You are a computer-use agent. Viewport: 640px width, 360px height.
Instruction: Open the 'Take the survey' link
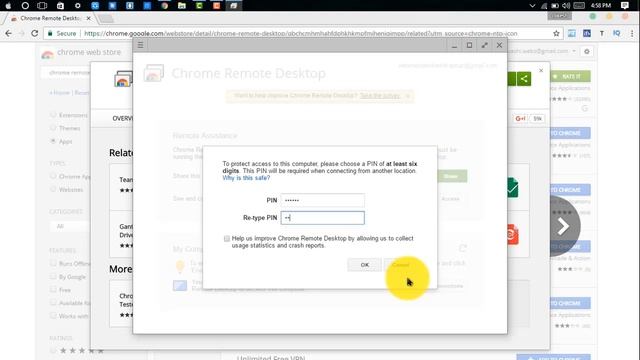380,96
